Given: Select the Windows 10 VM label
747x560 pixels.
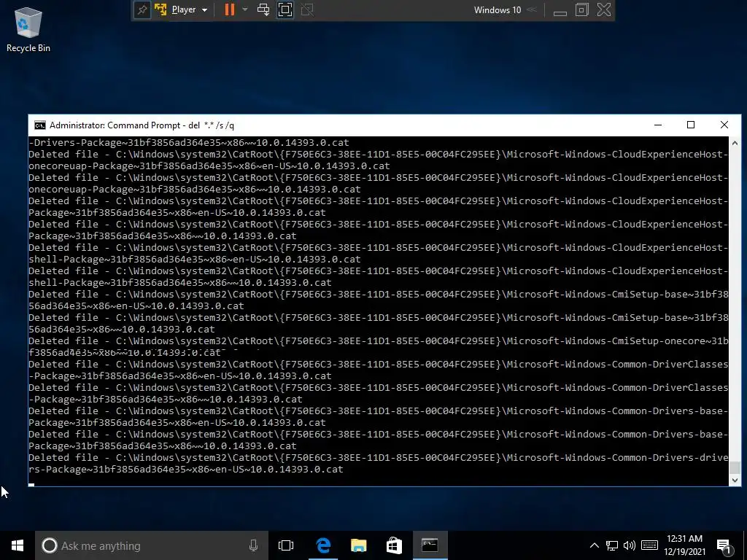Looking at the screenshot, I should (x=498, y=10).
